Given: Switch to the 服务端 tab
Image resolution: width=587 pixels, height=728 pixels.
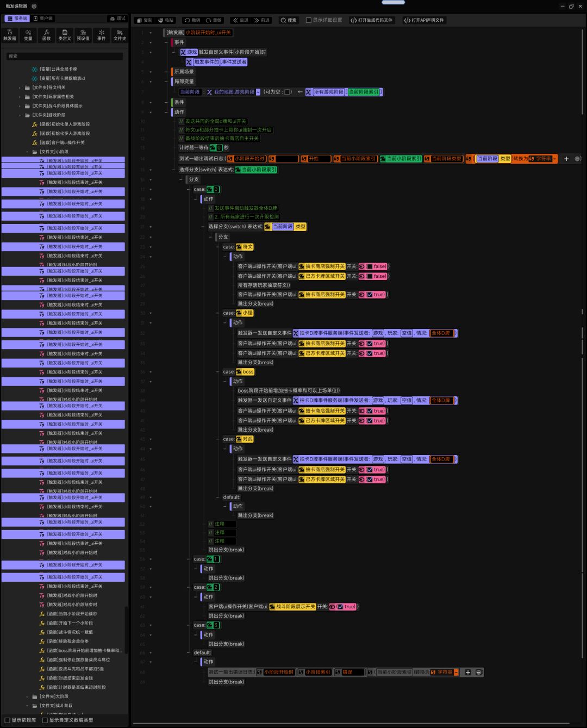Looking at the screenshot, I should 17,18.
